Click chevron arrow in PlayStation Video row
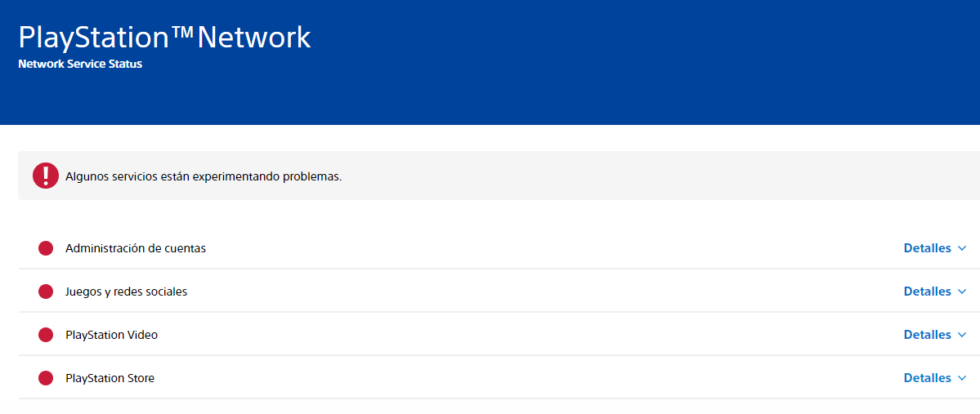This screenshot has height=414, width=980. click(962, 336)
